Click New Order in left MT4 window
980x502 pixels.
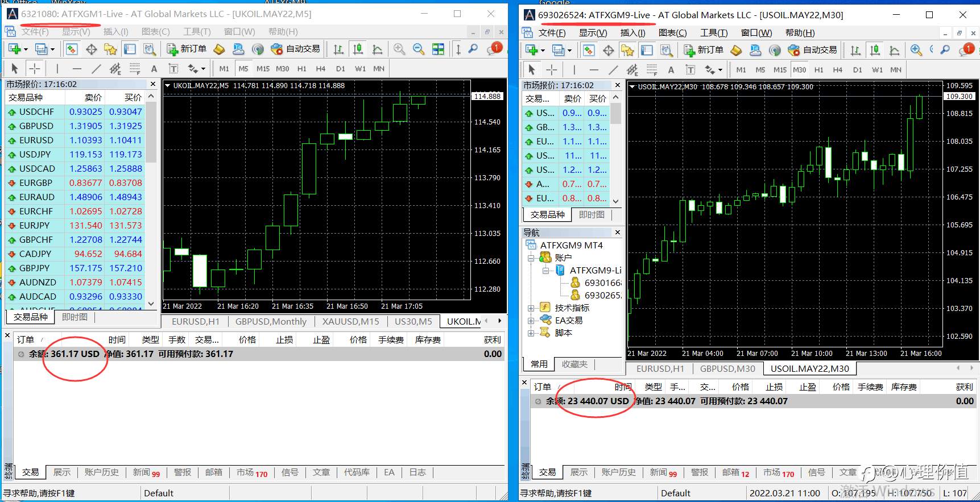point(187,49)
